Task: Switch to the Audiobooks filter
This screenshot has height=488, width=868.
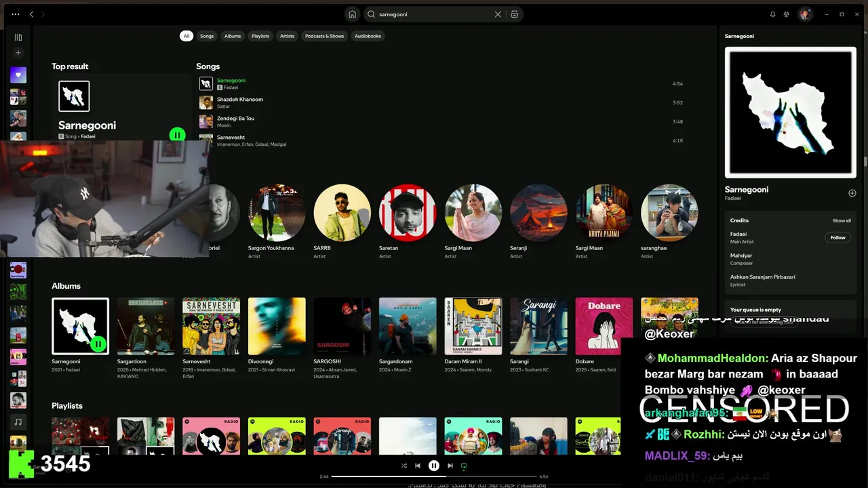Action: pyautogui.click(x=368, y=36)
